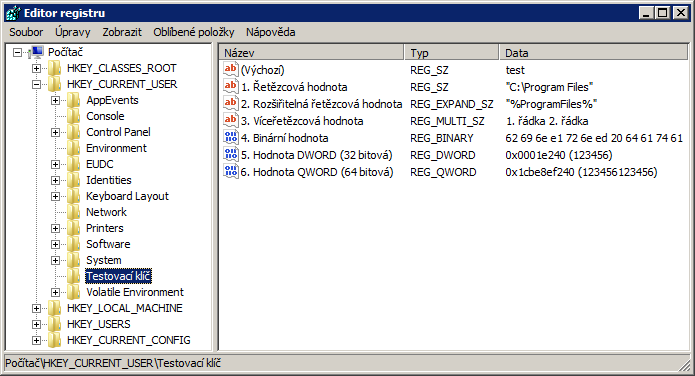Select the '(Výchozí)' value name

tap(262, 70)
